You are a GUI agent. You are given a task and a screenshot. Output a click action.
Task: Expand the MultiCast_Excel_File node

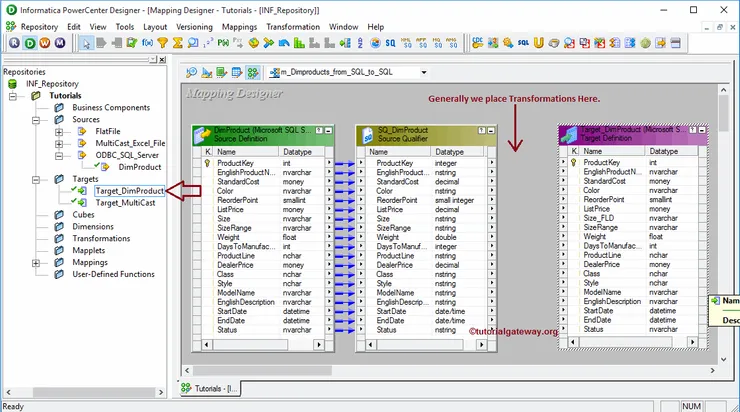(59, 143)
